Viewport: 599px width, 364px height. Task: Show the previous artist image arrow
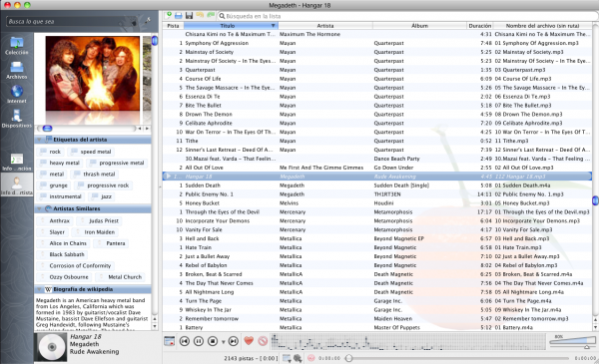point(140,129)
